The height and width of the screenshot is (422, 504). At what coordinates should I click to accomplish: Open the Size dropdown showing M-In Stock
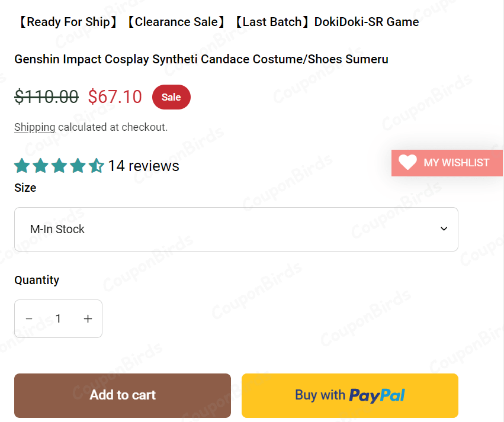click(236, 229)
